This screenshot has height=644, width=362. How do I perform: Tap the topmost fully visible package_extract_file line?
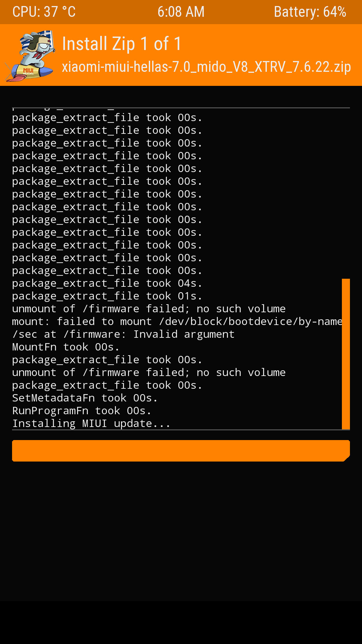[107, 118]
